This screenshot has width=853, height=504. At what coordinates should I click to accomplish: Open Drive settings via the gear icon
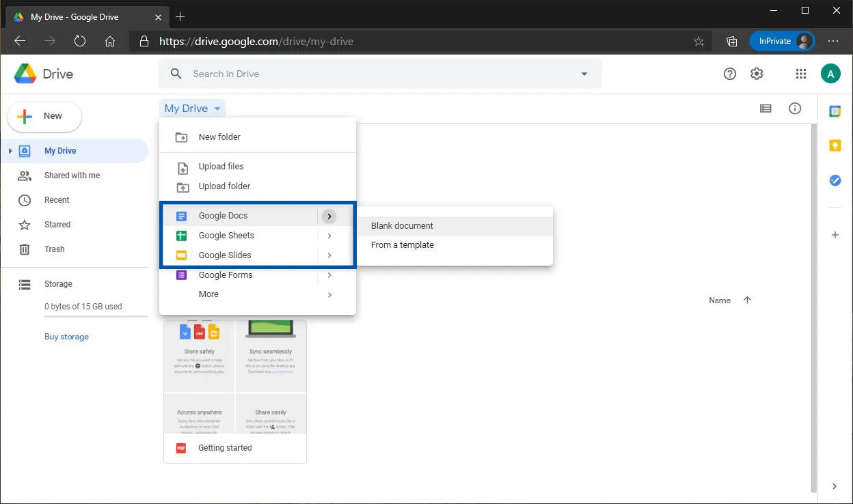pos(757,73)
